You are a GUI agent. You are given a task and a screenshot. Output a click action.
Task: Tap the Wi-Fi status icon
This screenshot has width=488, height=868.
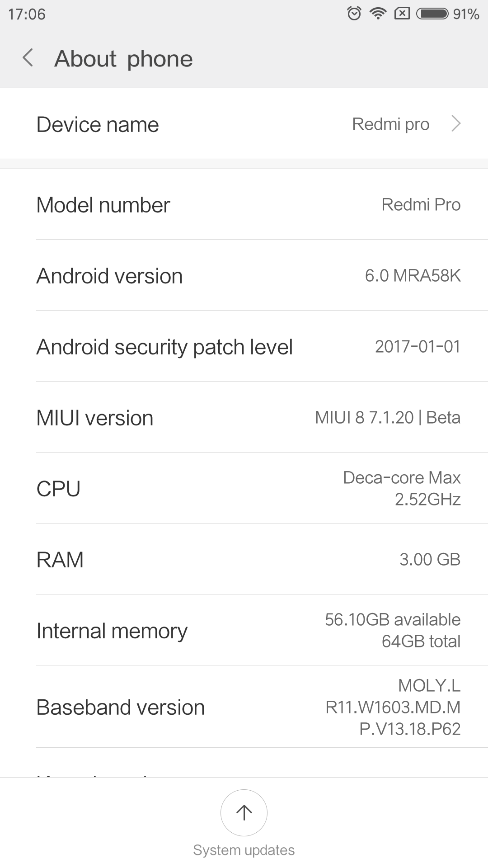tap(377, 14)
